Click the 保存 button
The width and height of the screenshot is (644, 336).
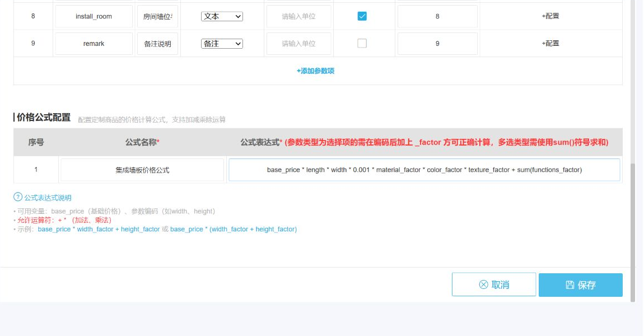[580, 284]
